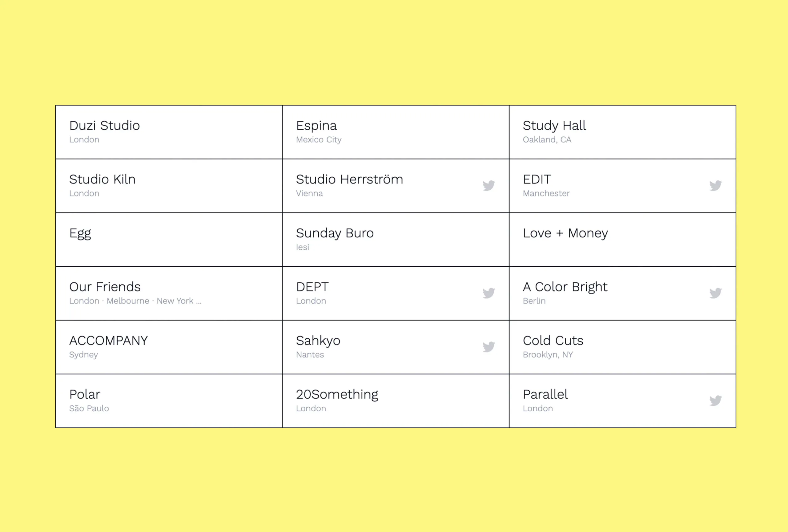Viewport: 788px width, 532px height.
Task: Open the Duzi Studio link
Action: 104,126
